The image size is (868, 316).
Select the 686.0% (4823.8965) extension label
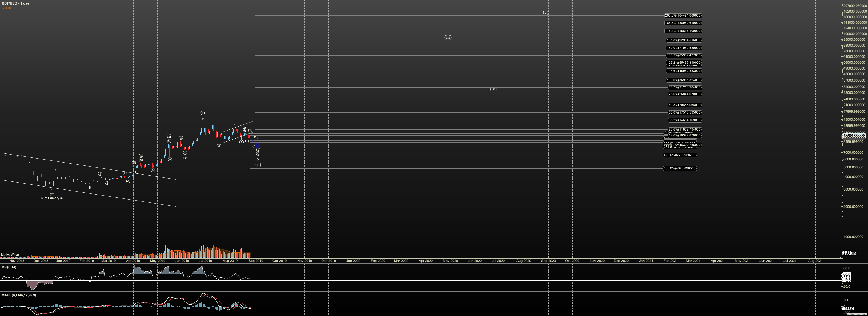[680, 168]
